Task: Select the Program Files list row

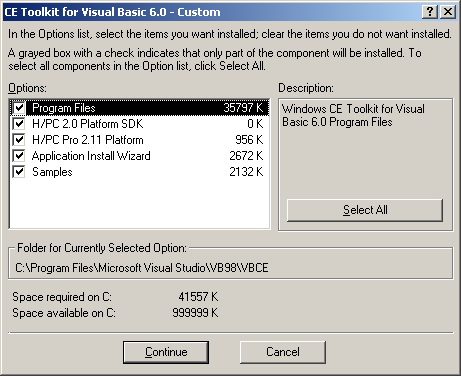Action: point(139,108)
